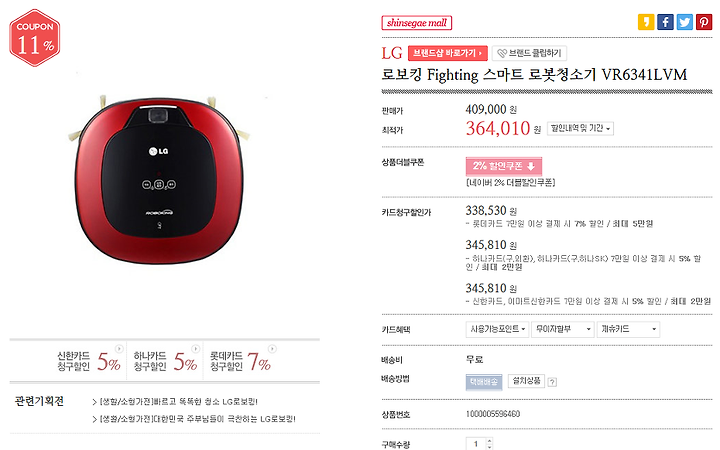This screenshot has height=450, width=720.
Task: Click the 11% coupon badge
Action: [x=34, y=38]
